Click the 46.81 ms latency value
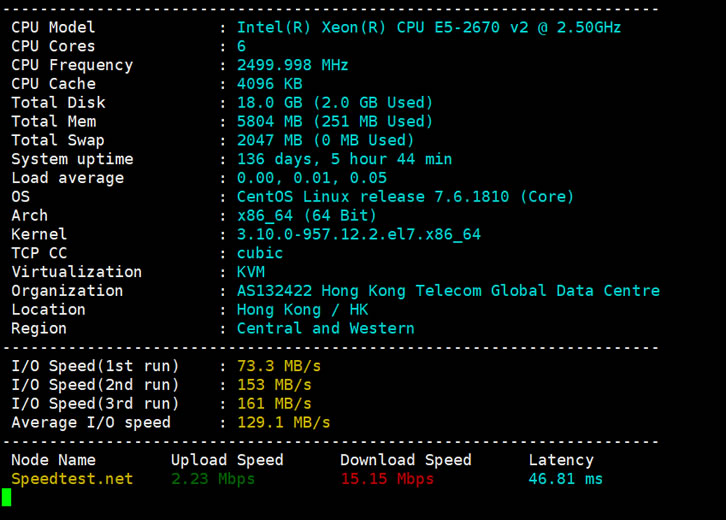 point(566,479)
